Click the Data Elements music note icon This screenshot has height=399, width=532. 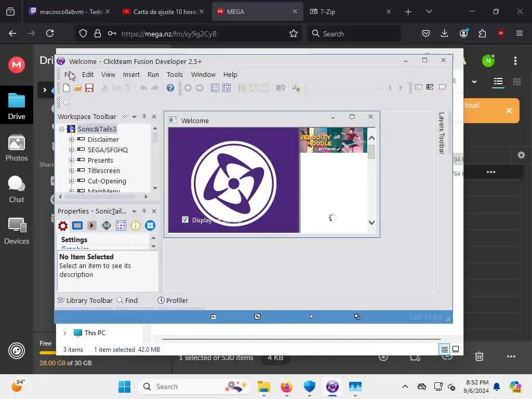coord(296,88)
